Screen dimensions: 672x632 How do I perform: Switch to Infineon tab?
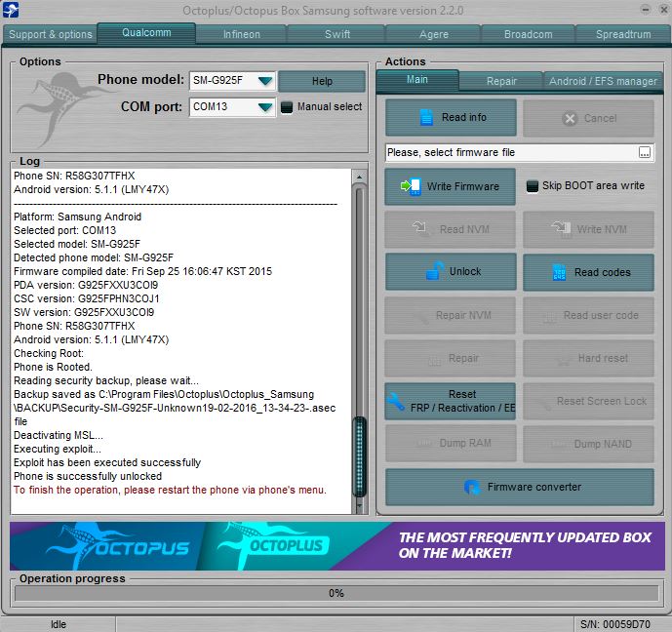pyautogui.click(x=241, y=34)
